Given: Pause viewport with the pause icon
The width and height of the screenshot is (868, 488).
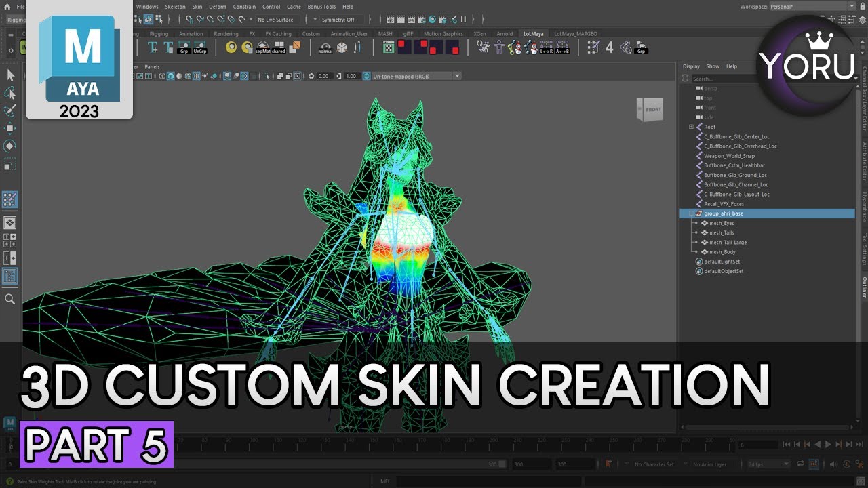Looking at the screenshot, I should pyautogui.click(x=463, y=20).
